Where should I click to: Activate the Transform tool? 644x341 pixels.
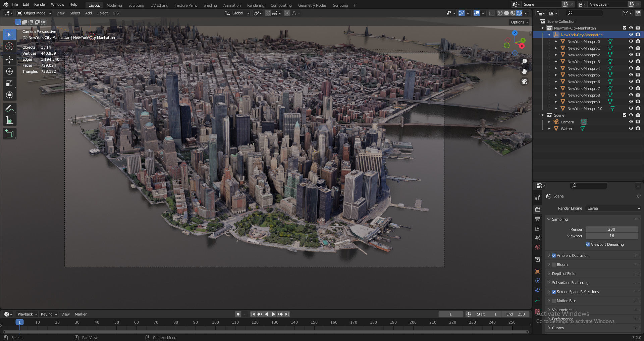click(x=9, y=95)
